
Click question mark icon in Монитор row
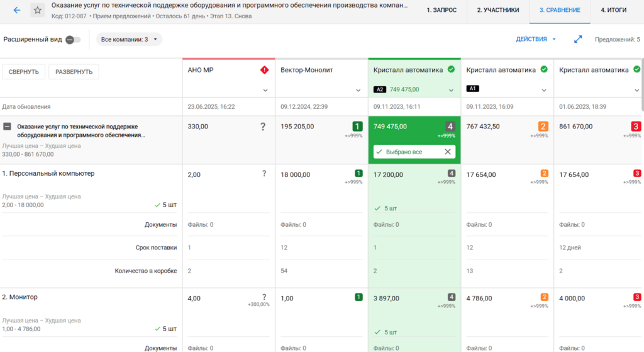coord(264,297)
